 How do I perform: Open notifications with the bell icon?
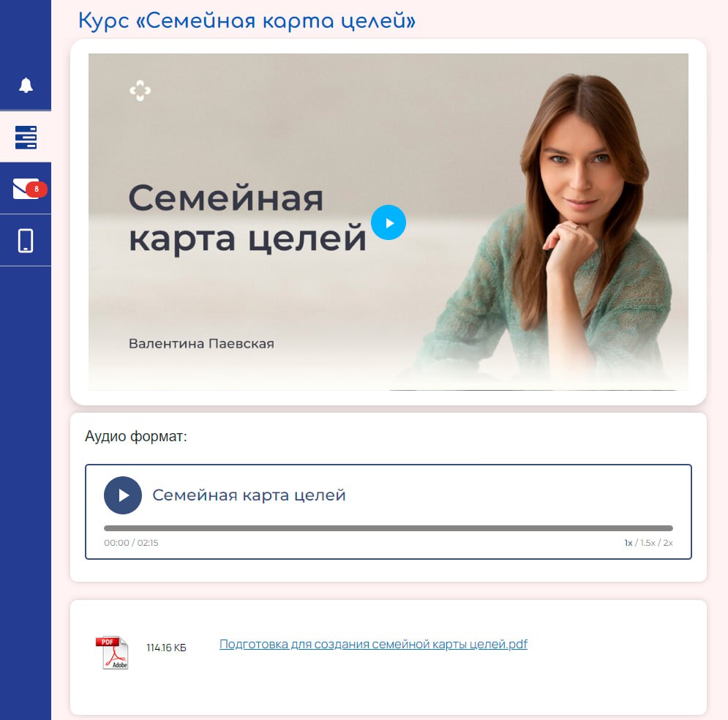tap(26, 85)
